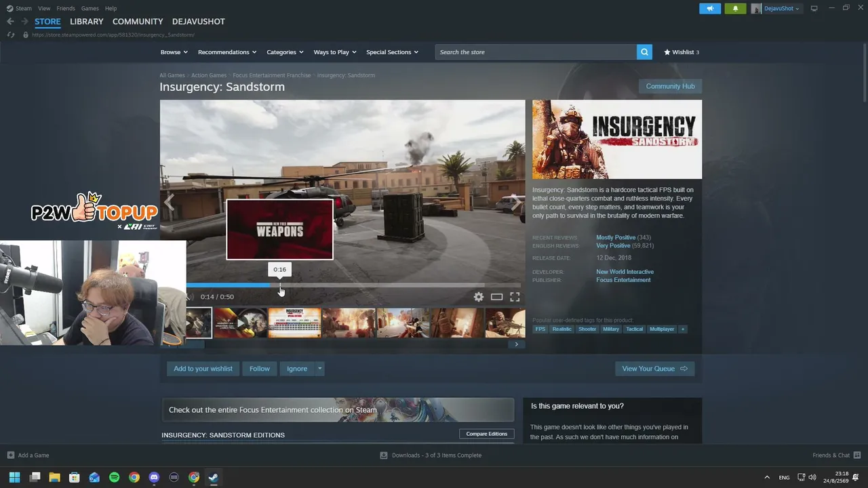The image size is (868, 488).
Task: Click Compare Editions button
Action: click(487, 434)
